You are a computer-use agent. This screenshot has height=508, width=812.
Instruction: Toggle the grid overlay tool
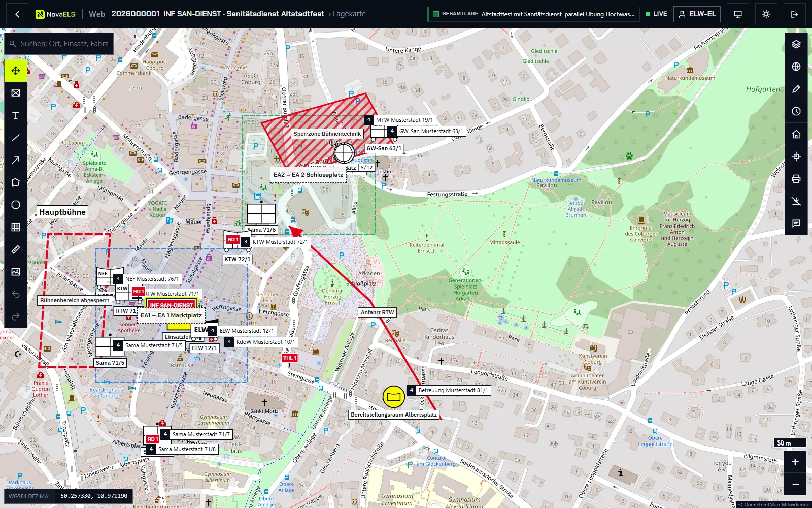(16, 227)
